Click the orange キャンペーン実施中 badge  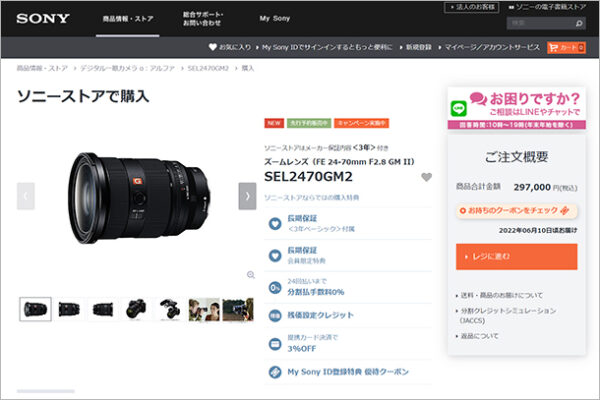click(361, 123)
